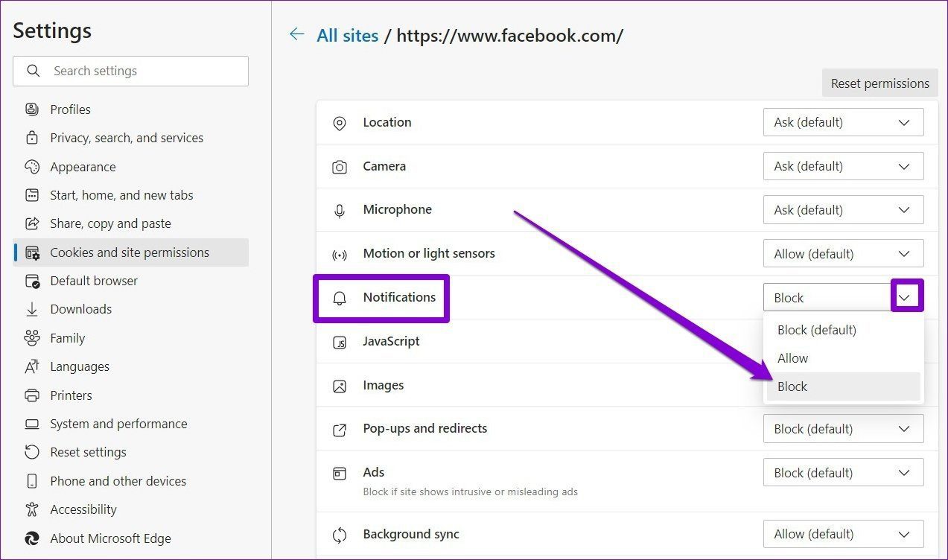Click the Notifications bell icon
This screenshot has width=948, height=560.
pos(340,297)
